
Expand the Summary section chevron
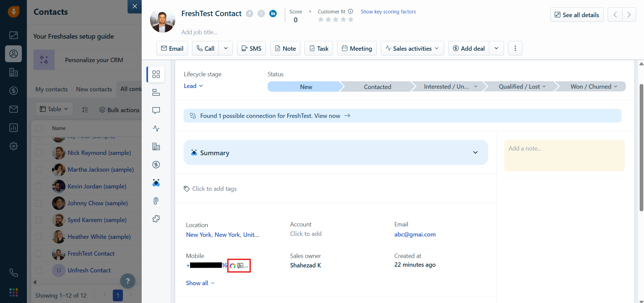[x=475, y=153]
